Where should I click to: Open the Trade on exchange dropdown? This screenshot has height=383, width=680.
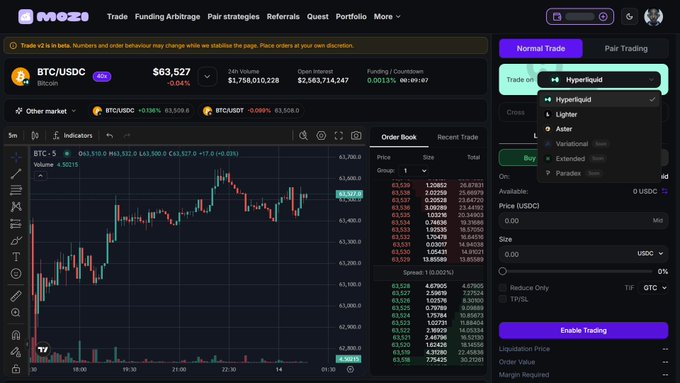[599, 80]
